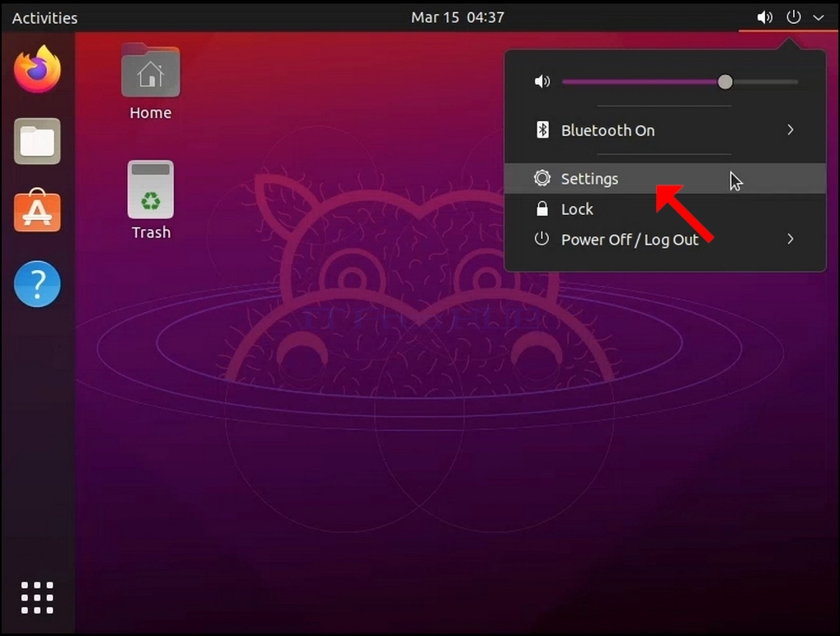
Task: Open Firefox from the dock
Action: pyautogui.click(x=37, y=69)
